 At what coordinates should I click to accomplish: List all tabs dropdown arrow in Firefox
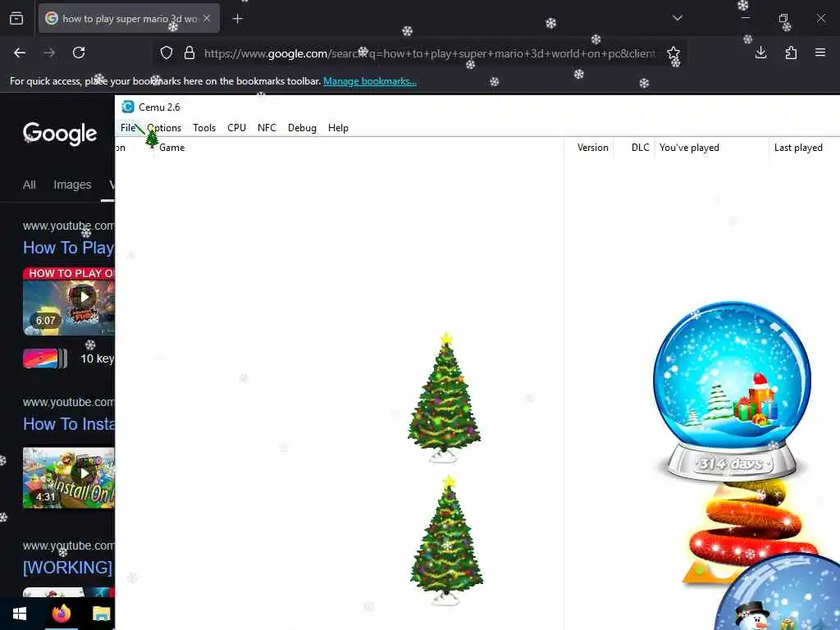point(678,18)
